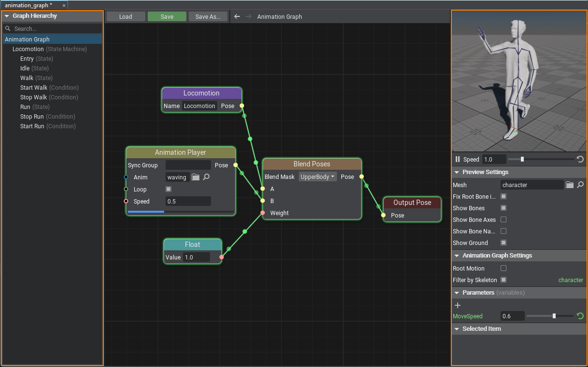This screenshot has width=588, height=367.
Task: Browse for Mesh file folder icon
Action: coord(570,185)
